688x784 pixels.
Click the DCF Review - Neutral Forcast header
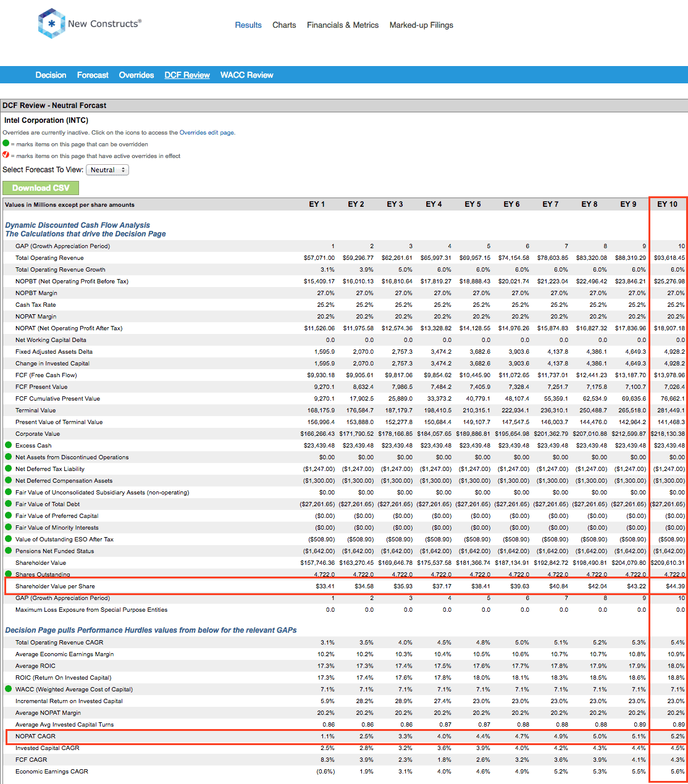54,106
